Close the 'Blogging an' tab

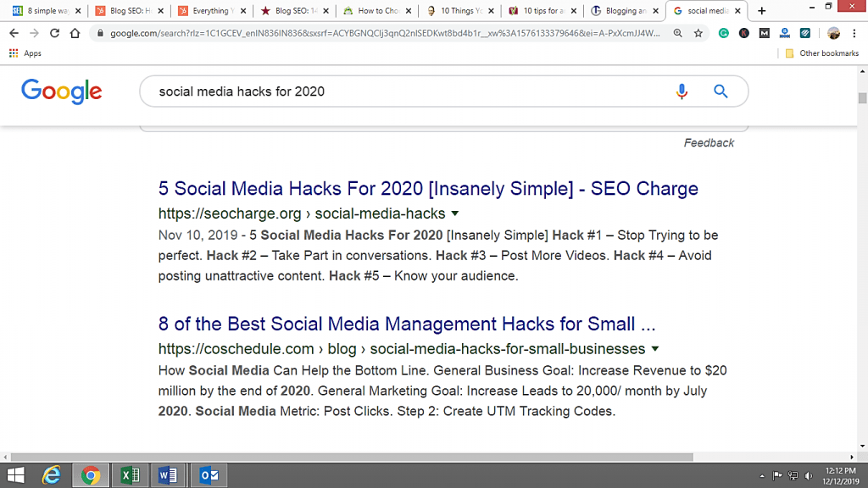click(x=656, y=10)
